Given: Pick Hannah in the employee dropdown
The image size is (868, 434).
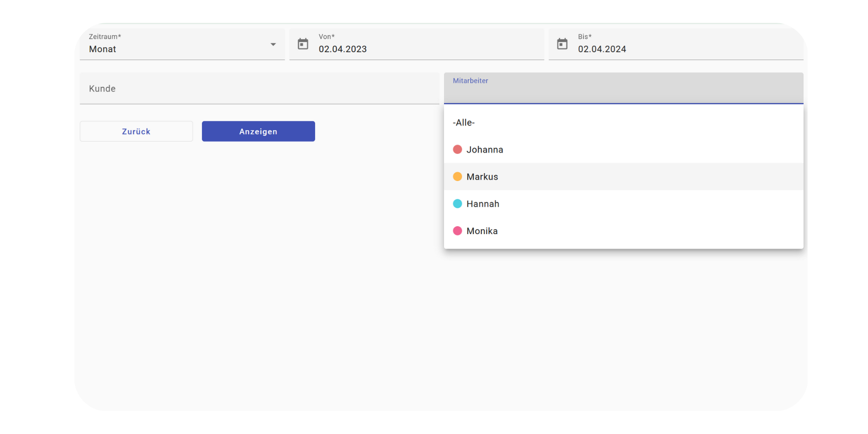Looking at the screenshot, I should click(x=623, y=204).
